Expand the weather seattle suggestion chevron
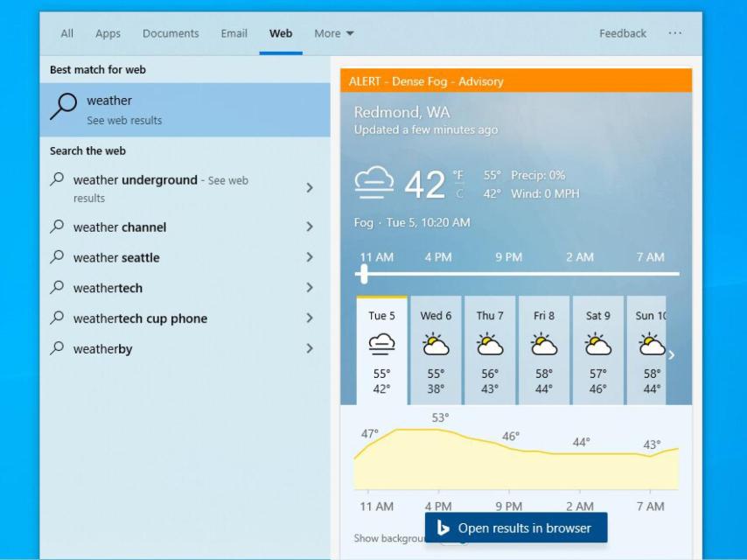The width and height of the screenshot is (747, 560). (310, 257)
